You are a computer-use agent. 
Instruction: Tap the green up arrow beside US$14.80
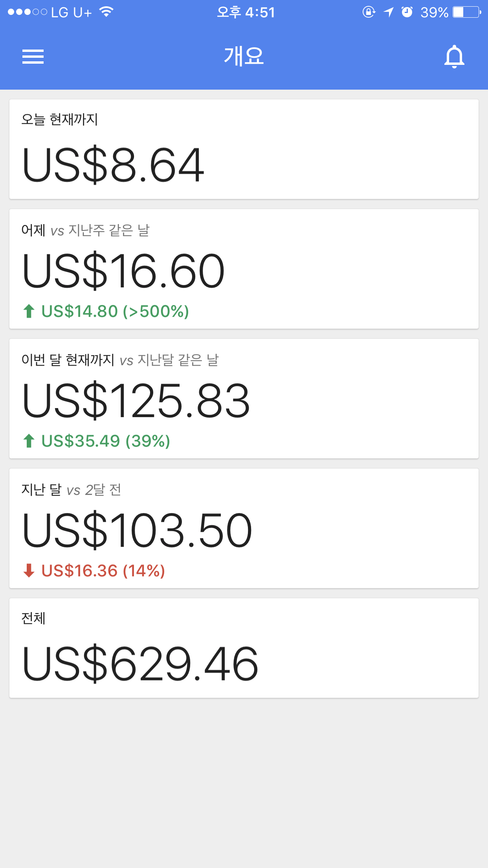pyautogui.click(x=29, y=311)
